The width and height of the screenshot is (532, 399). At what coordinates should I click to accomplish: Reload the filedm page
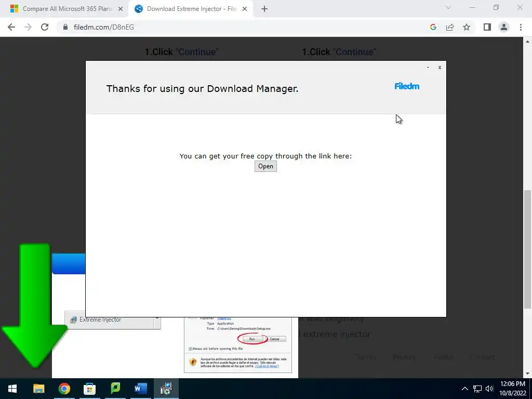click(45, 27)
